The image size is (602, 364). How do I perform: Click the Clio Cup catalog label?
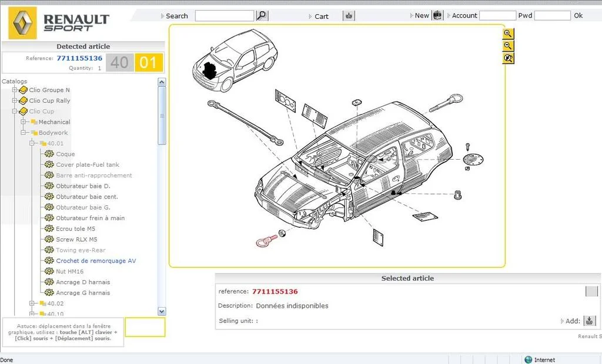point(42,111)
